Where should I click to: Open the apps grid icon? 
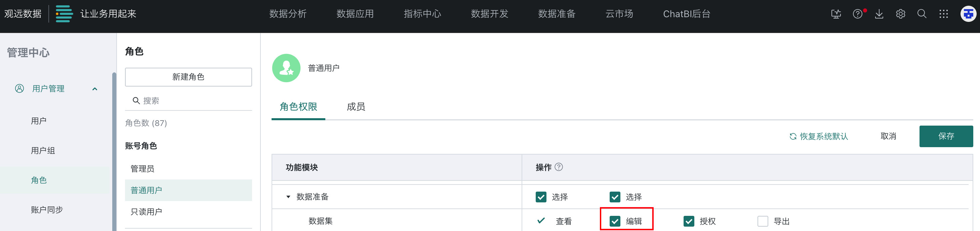[x=943, y=14]
